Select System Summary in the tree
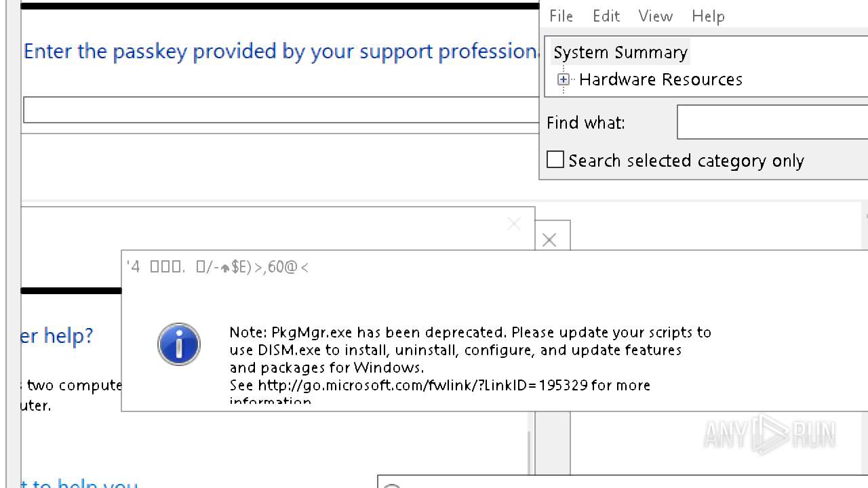The height and width of the screenshot is (488, 868). click(x=620, y=52)
